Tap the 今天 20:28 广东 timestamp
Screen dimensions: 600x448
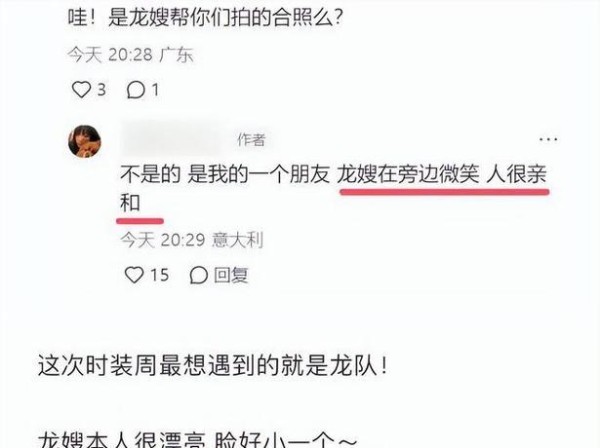pos(130,55)
